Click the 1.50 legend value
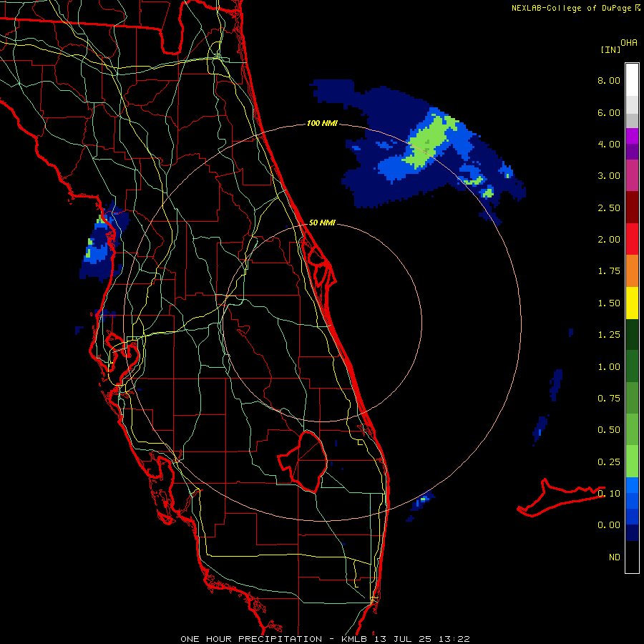The image size is (644, 644). (609, 303)
